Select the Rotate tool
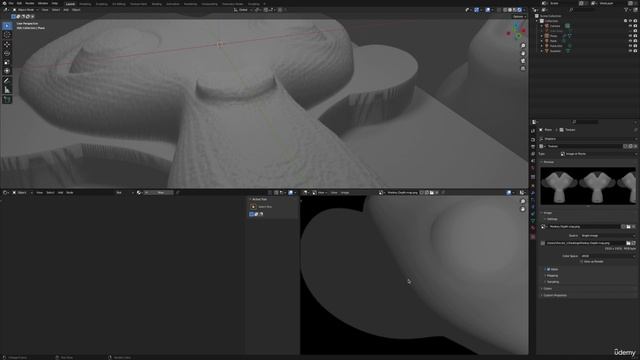 [7, 53]
